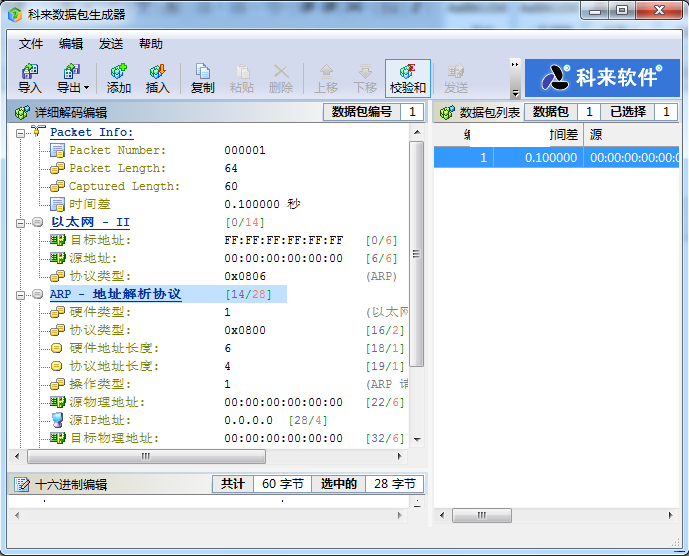Click the 科来软件 logo banner
The height and width of the screenshot is (556, 689).
605,77
